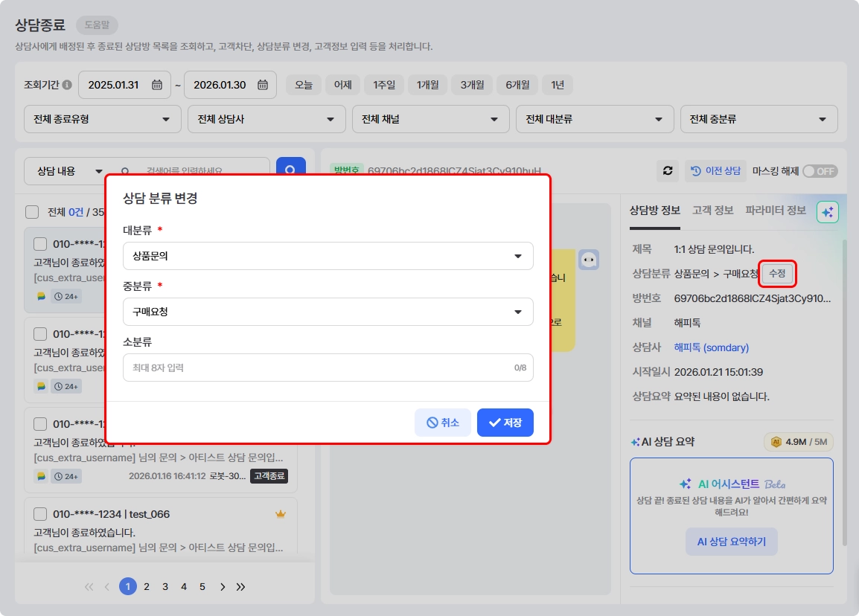
Task: Select the 1년 period button
Action: pos(558,85)
